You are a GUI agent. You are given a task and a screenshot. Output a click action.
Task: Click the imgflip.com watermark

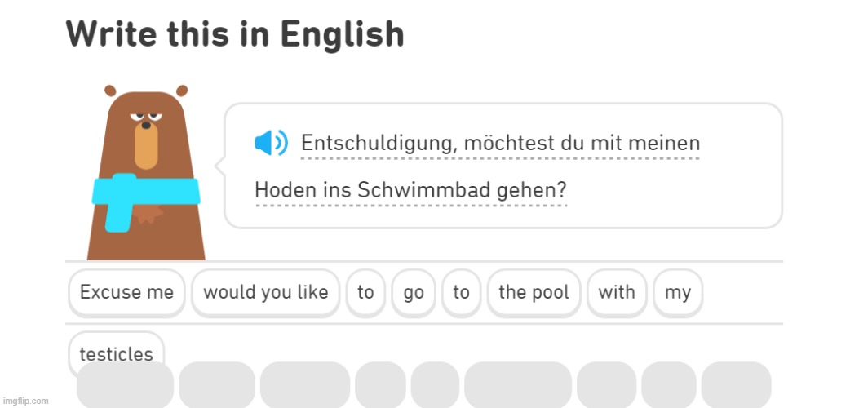(x=25, y=401)
